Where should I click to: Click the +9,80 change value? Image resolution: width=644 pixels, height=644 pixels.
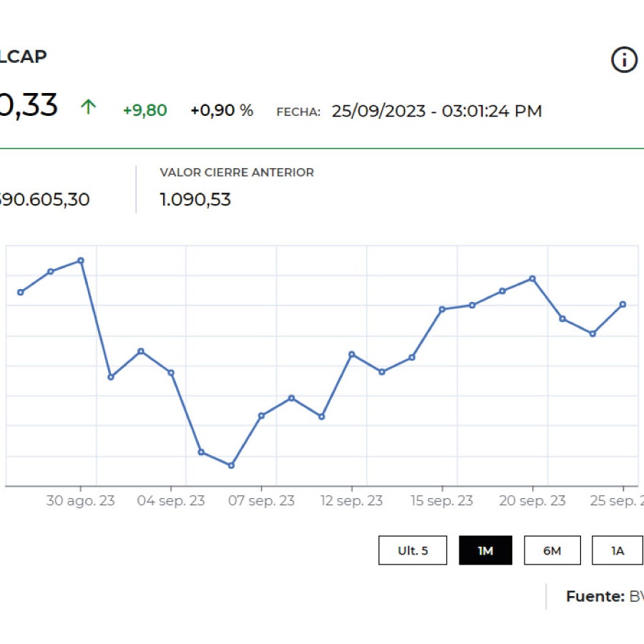[145, 110]
